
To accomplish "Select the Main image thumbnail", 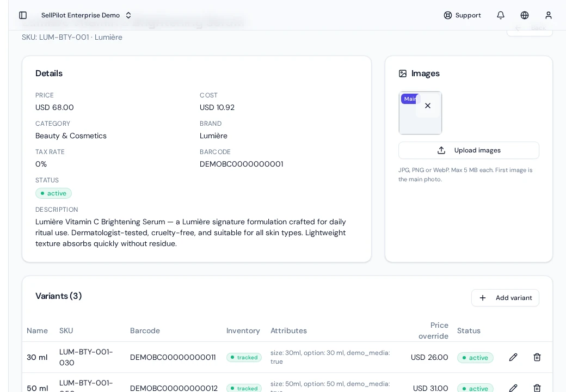I will click(420, 113).
